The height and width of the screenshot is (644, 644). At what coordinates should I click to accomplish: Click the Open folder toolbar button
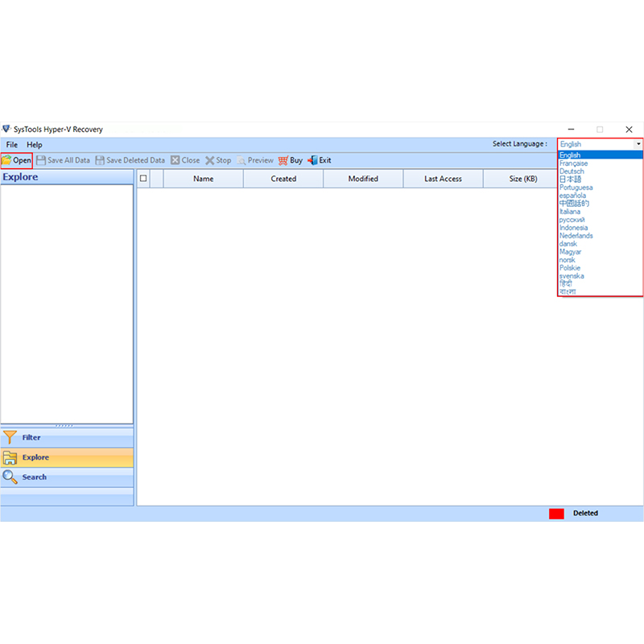click(16, 160)
